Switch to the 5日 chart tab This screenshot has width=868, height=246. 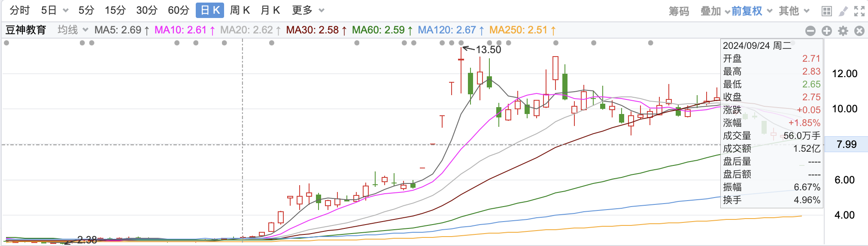click(x=49, y=10)
